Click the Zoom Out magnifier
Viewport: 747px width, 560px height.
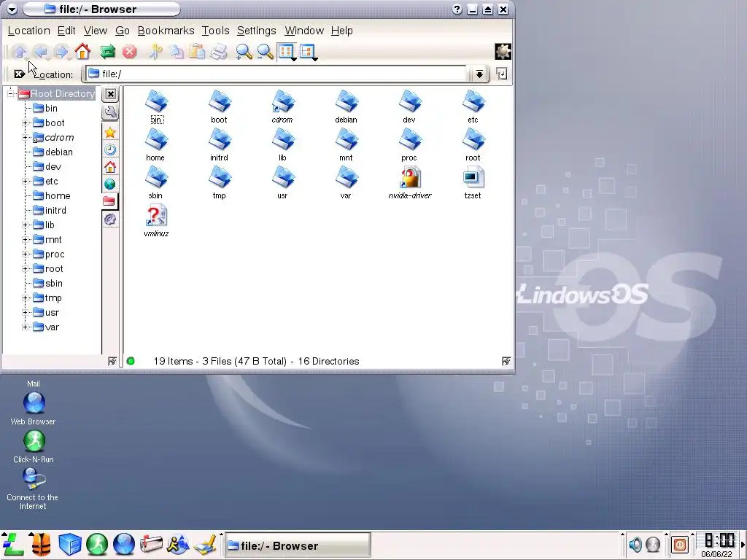pyautogui.click(x=265, y=52)
